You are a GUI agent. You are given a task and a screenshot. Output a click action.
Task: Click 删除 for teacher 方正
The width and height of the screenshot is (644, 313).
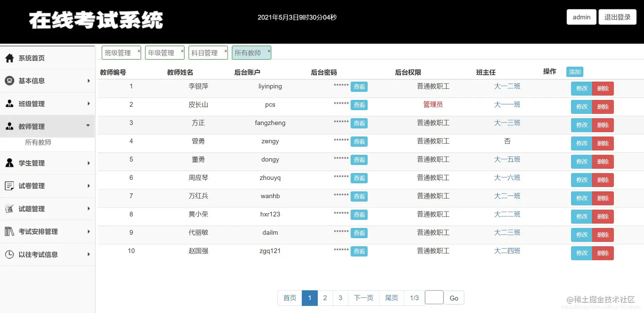[x=603, y=125]
